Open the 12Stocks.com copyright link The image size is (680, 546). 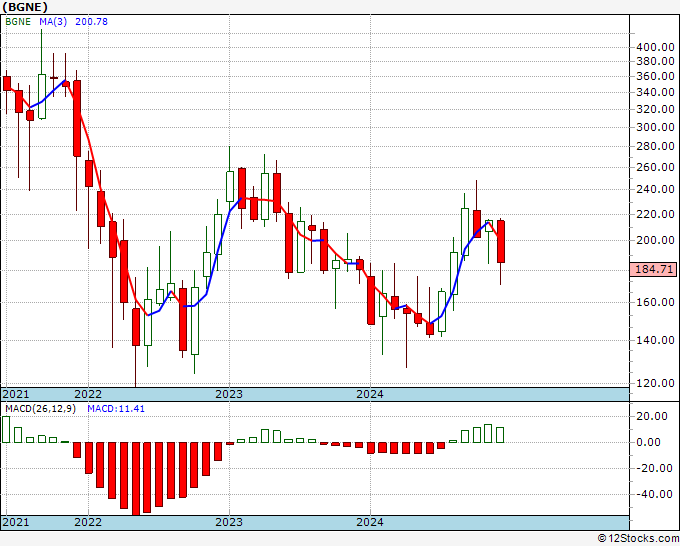638,539
